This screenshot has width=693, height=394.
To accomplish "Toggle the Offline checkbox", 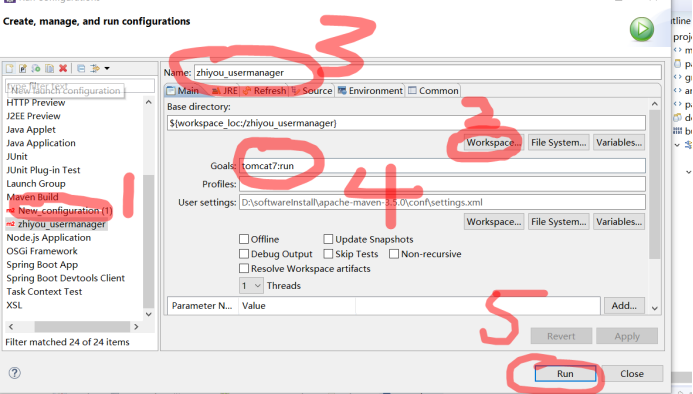I will 244,239.
